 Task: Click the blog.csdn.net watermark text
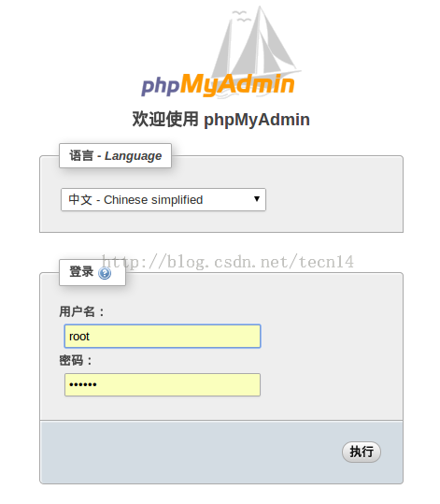tap(228, 262)
